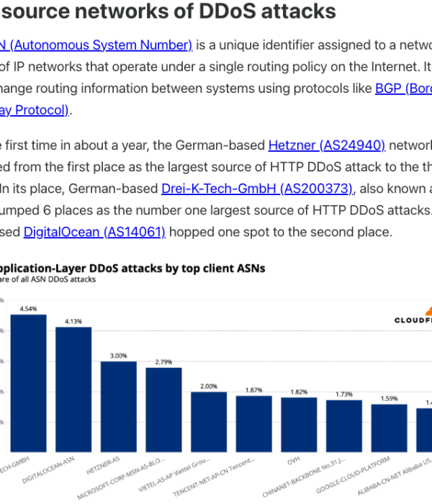This screenshot has width=432, height=504.
Task: Select the 1.59% bar in the chart
Action: point(389,428)
